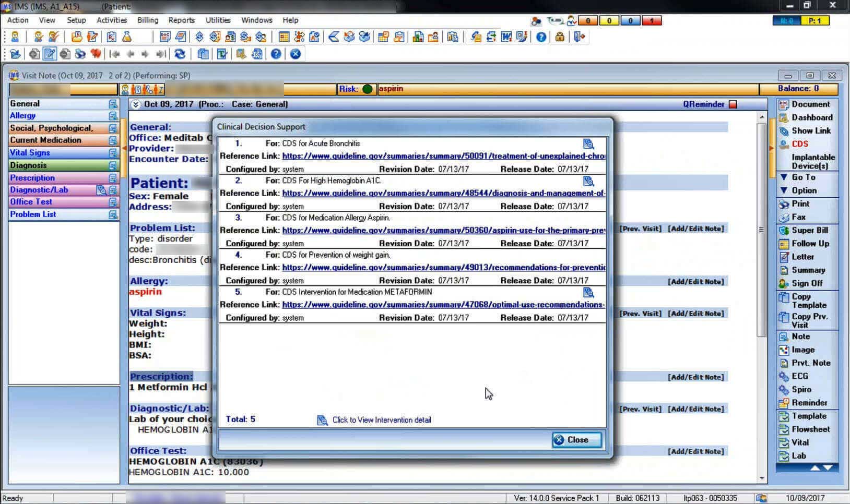Click the highlighted edit note icon in second toolbar
This screenshot has height=504, width=850.
point(50,54)
